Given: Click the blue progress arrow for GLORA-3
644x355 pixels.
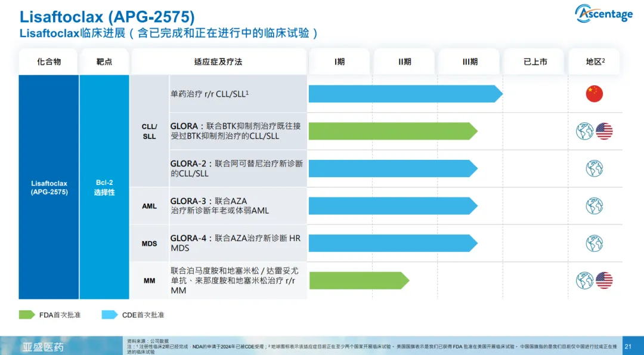Looking at the screenshot, I should click(x=393, y=206).
